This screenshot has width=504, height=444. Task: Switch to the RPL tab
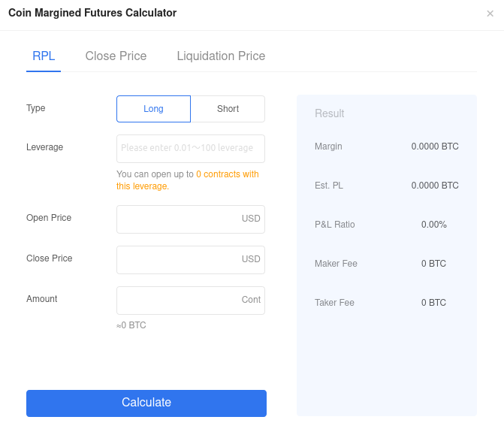coord(44,56)
